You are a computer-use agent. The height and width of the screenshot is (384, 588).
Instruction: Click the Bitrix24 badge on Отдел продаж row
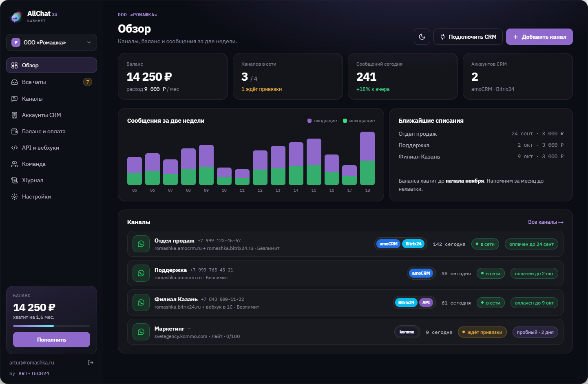pyautogui.click(x=413, y=244)
